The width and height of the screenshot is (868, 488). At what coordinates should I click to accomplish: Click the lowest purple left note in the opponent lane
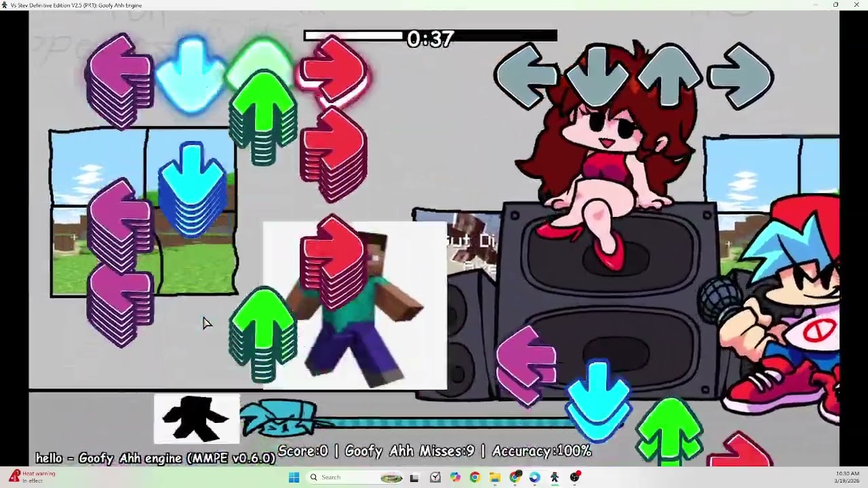[120, 307]
